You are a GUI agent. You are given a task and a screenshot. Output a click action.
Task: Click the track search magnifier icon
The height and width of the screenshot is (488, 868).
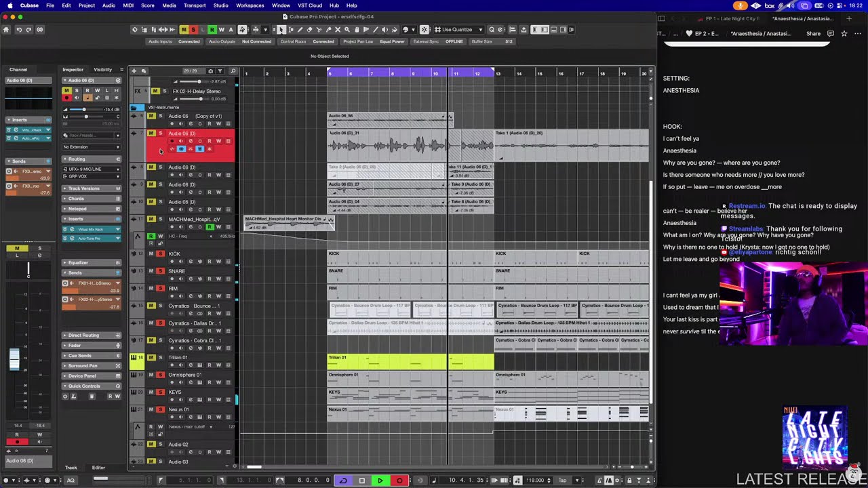pos(233,70)
